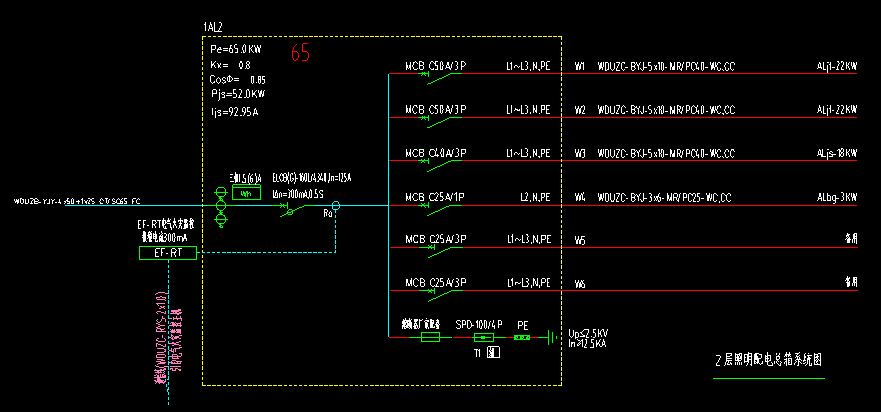This screenshot has width=881, height=412.
Task: Click the "ALbg-3KW" load label
Action: point(837,198)
